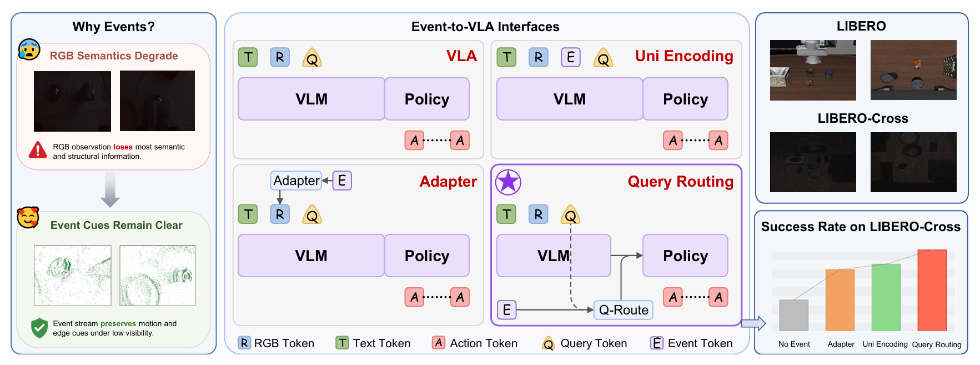The image size is (980, 365).
Task: Select the Q token in the Query Routing panel
Action: tap(570, 215)
